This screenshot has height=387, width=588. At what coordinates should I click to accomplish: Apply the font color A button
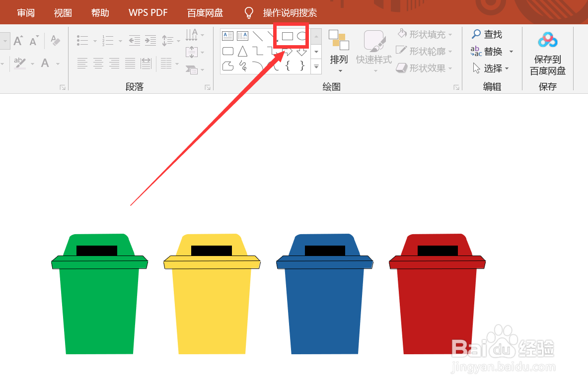click(x=45, y=63)
